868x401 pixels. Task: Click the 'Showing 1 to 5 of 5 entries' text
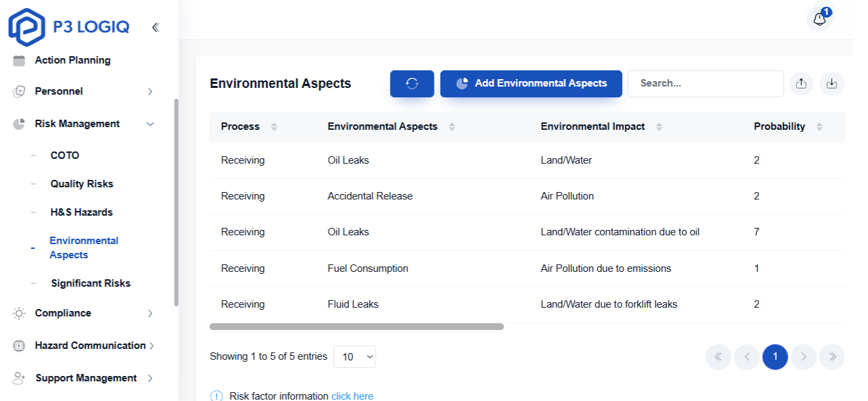pos(269,356)
